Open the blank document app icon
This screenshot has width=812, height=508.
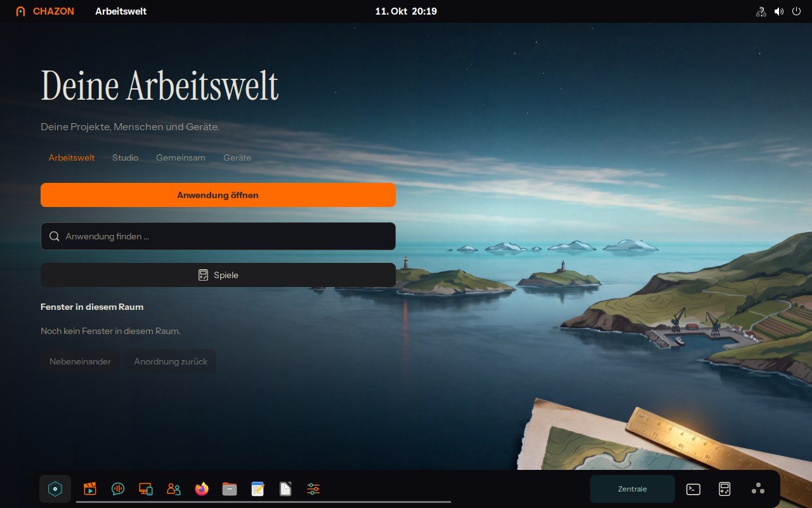point(285,489)
